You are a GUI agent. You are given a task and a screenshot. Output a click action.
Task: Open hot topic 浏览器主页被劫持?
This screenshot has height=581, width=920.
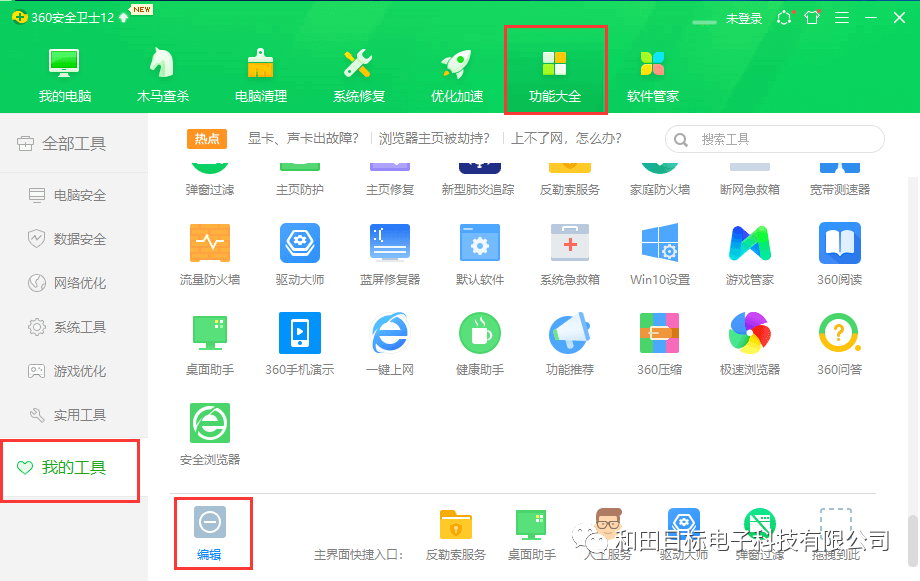click(x=434, y=139)
